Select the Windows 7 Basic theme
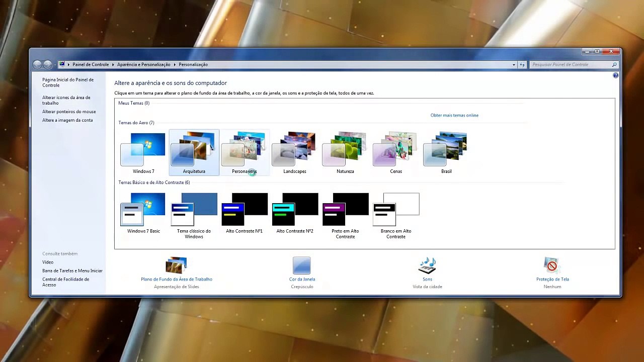Screen dimensions: 644x362 click(143, 213)
